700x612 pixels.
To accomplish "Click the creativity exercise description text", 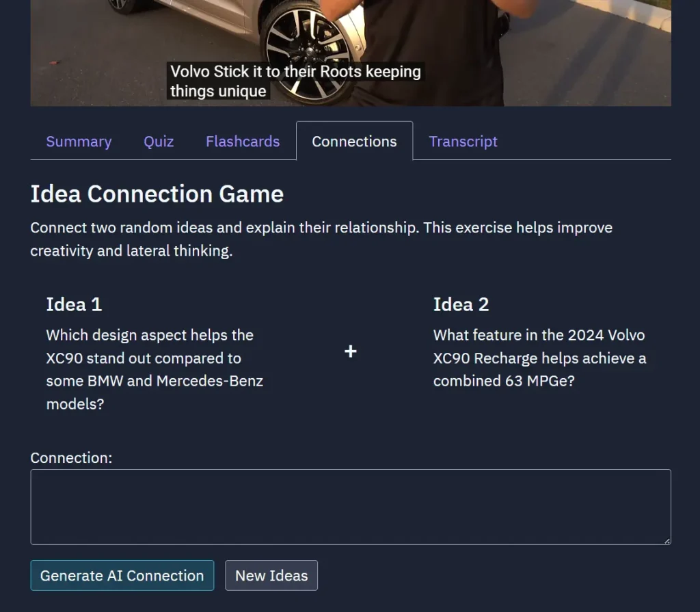I will [x=321, y=239].
